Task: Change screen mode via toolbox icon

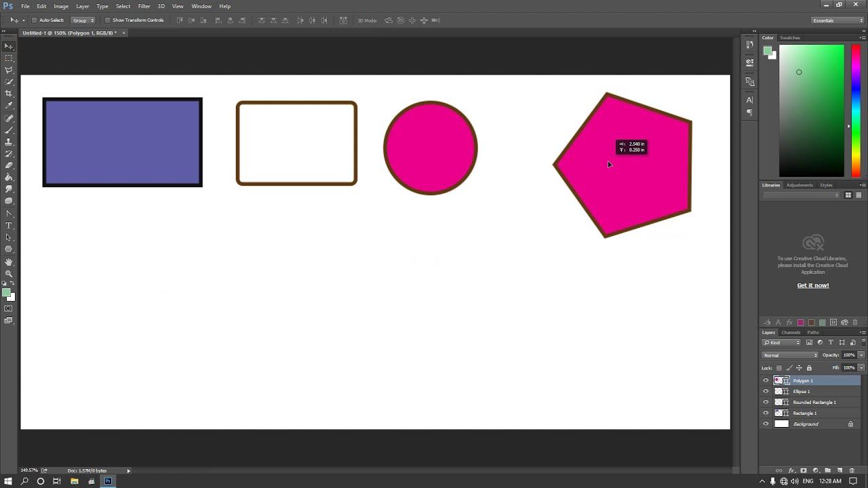Action: (x=9, y=321)
